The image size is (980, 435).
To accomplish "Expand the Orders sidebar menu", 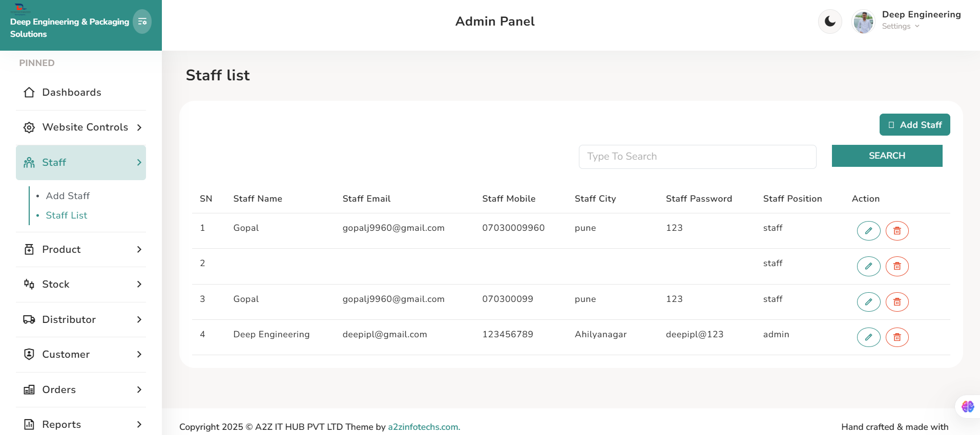I will click(x=81, y=390).
